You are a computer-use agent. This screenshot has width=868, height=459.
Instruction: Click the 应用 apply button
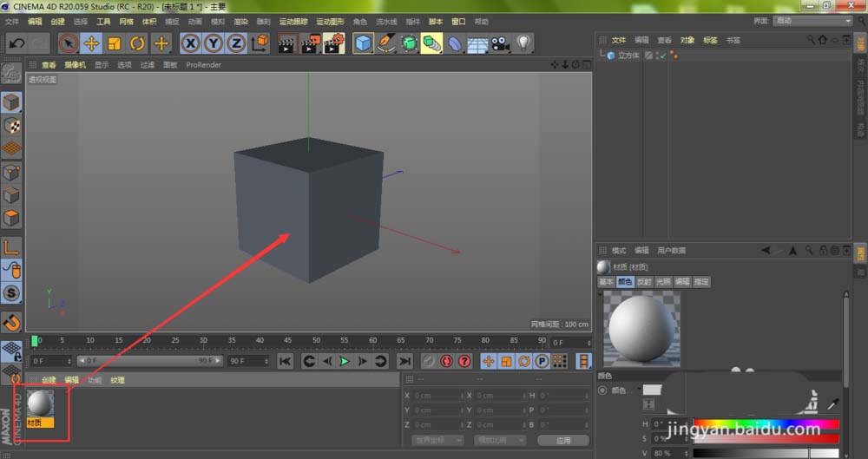click(x=562, y=441)
